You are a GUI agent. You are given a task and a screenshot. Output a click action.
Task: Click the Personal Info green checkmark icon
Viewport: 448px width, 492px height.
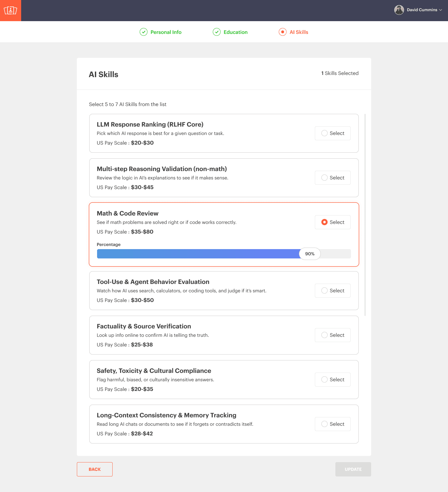tap(143, 32)
